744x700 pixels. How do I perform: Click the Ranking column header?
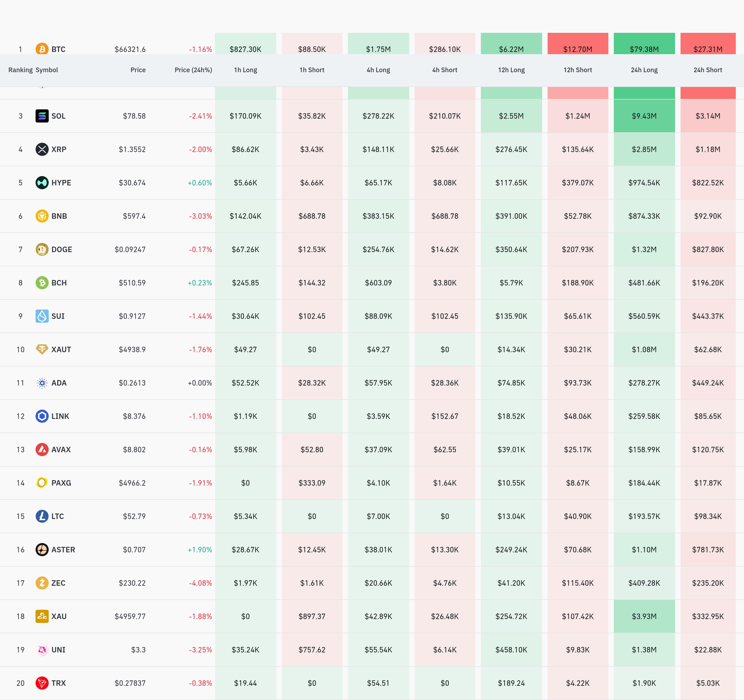coord(20,70)
